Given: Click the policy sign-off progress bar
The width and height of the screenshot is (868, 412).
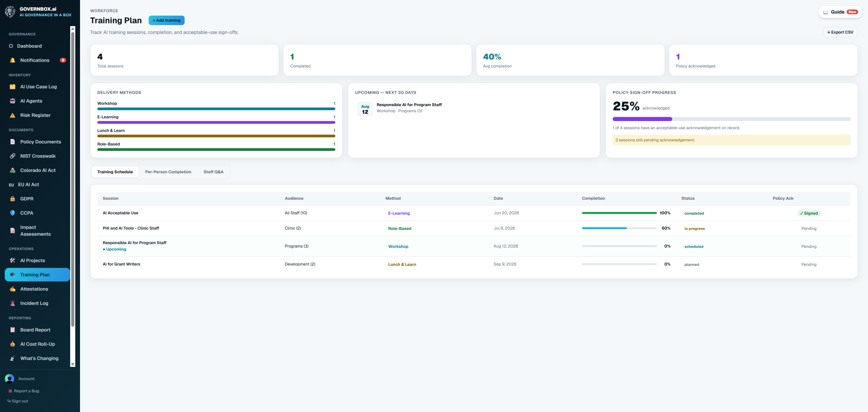Looking at the screenshot, I should (x=731, y=119).
